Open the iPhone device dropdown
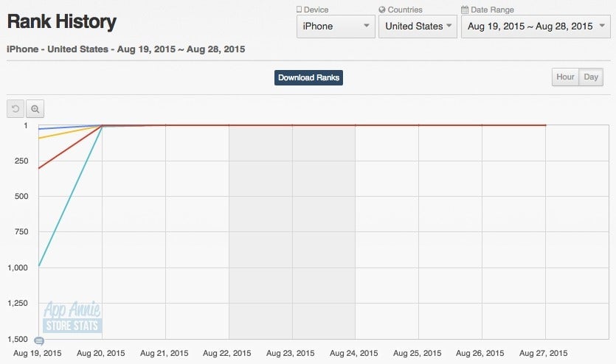This screenshot has width=616, height=364. pos(336,27)
